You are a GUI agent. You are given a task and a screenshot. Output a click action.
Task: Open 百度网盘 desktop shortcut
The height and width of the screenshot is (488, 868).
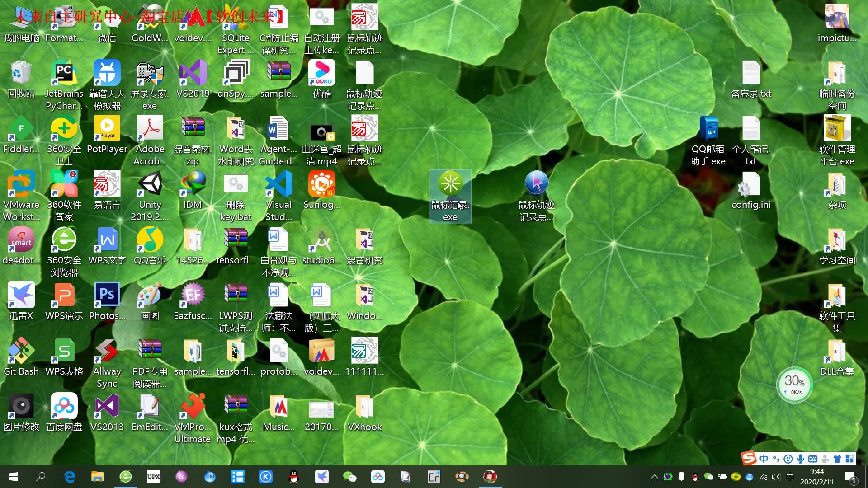64,413
